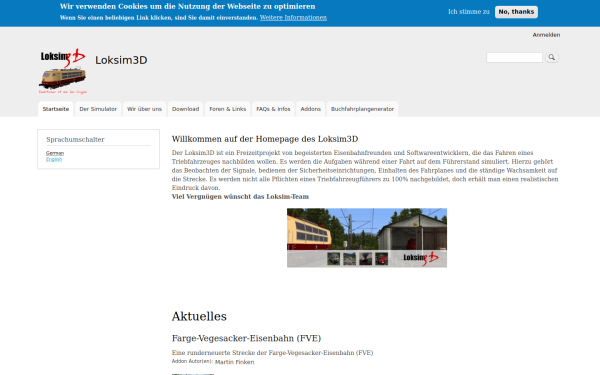Select the Startseite tab
The image size is (600, 375).
coord(56,109)
